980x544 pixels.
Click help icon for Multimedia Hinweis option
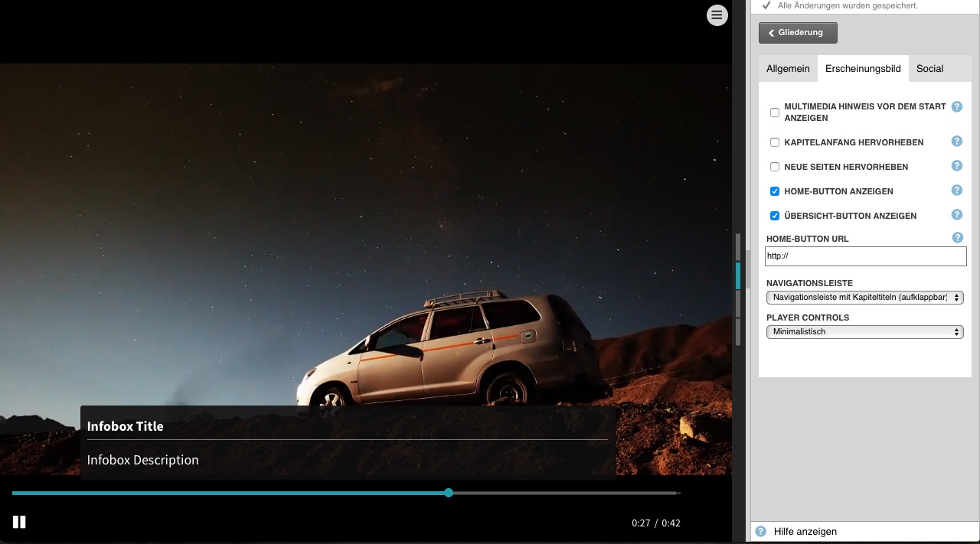pos(956,107)
